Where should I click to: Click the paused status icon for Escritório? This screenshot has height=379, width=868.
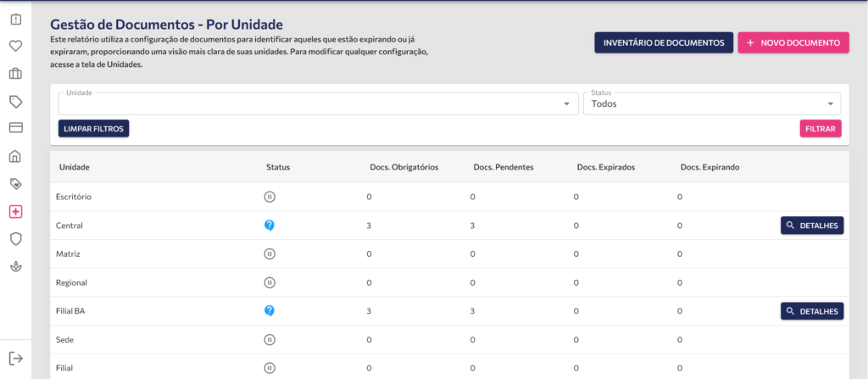[x=270, y=197]
